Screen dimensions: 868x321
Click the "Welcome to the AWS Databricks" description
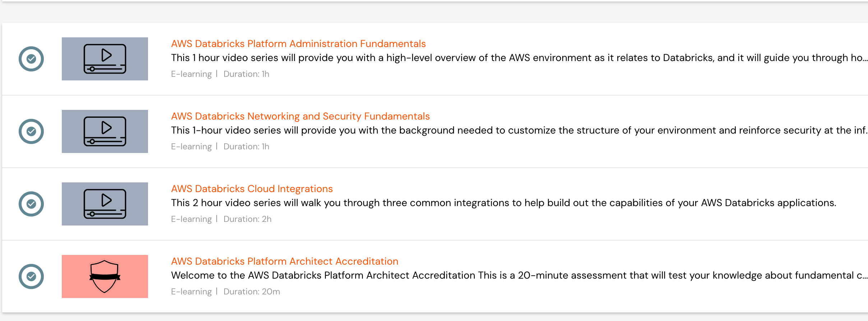(520, 275)
